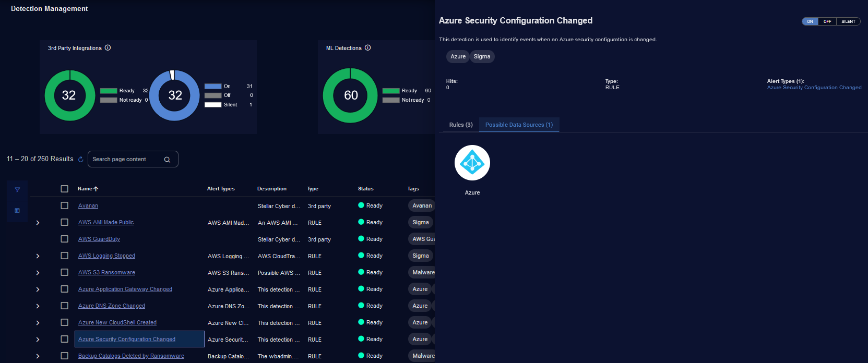
Task: Expand the AWS S3 Ransomware row
Action: pos(38,273)
